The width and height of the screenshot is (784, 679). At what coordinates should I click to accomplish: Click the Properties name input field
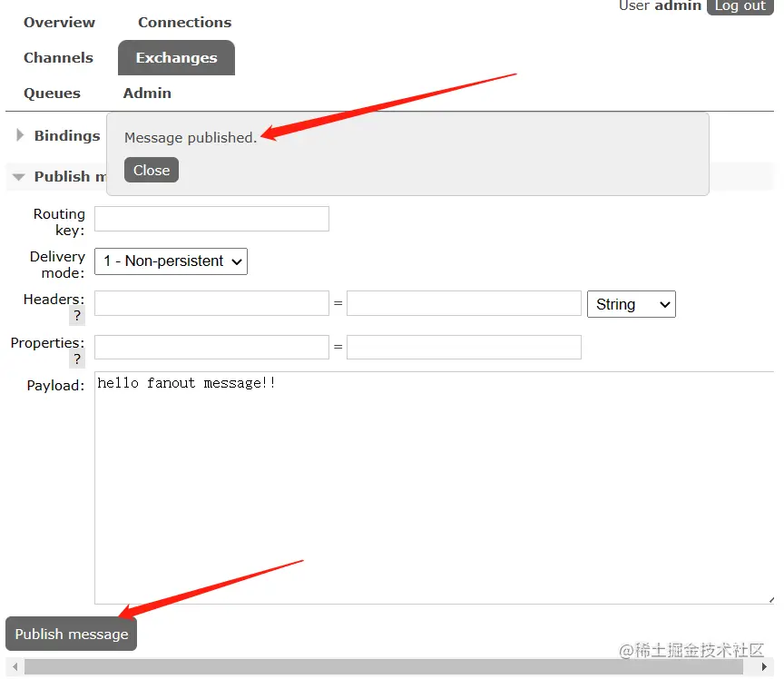212,348
